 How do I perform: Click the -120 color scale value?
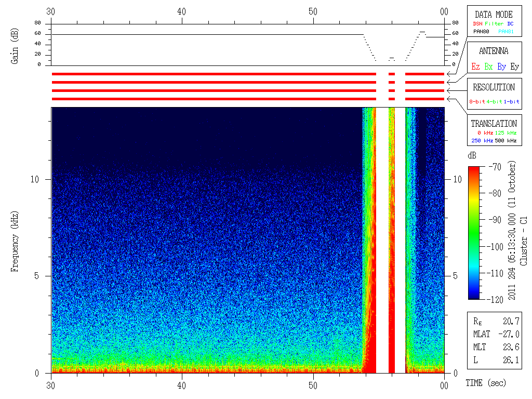pyautogui.click(x=495, y=300)
